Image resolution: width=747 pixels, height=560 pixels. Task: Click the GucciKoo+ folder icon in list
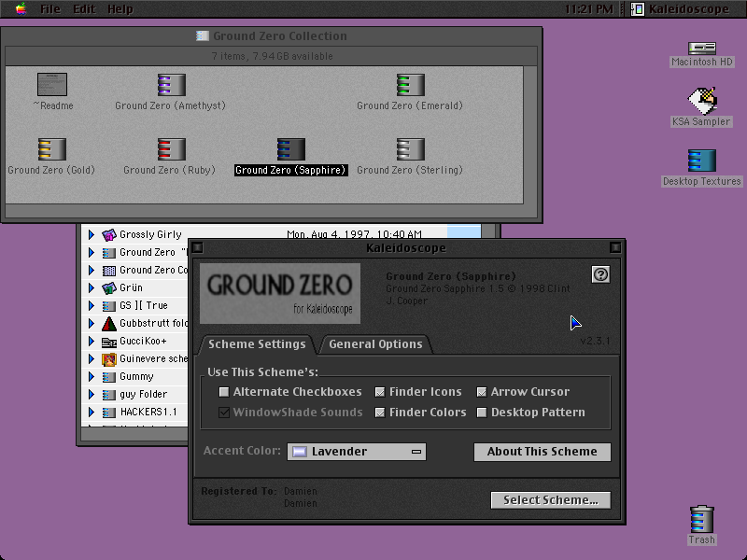click(x=109, y=342)
